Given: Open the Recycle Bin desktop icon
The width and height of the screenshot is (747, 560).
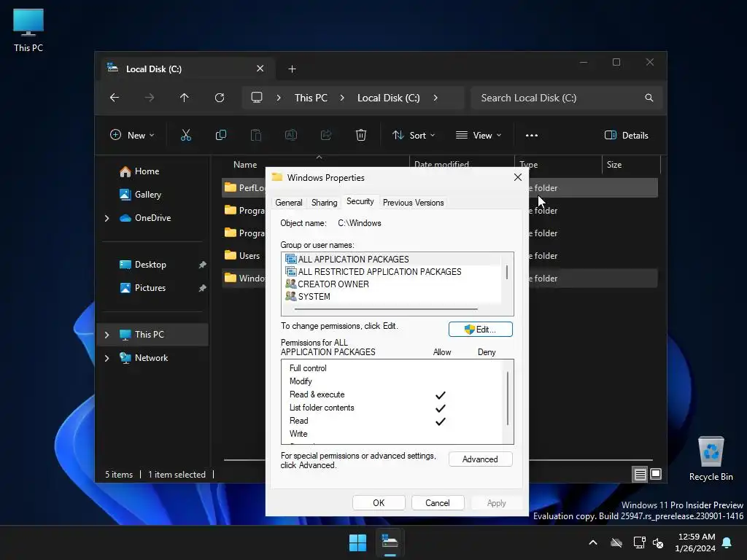Looking at the screenshot, I should (711, 459).
